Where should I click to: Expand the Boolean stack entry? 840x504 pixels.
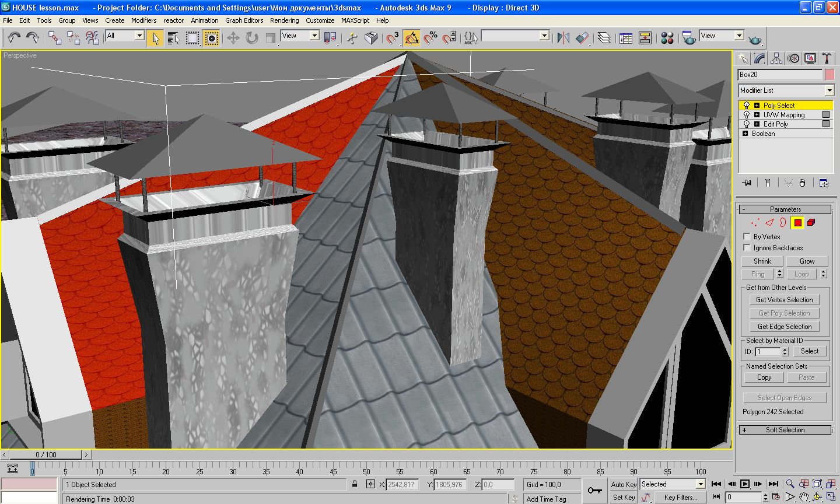click(x=745, y=134)
